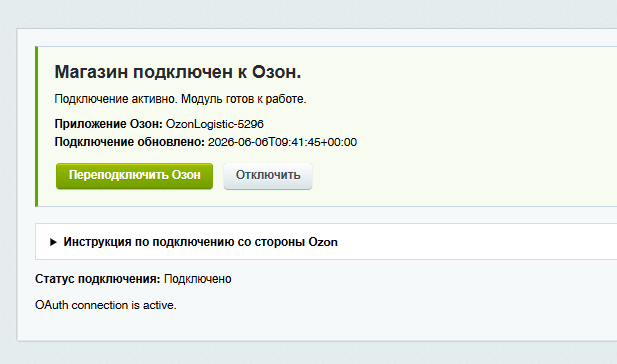617x364 pixels.
Task: Expand the Ozon connection instructions triangle
Action: click(x=53, y=242)
